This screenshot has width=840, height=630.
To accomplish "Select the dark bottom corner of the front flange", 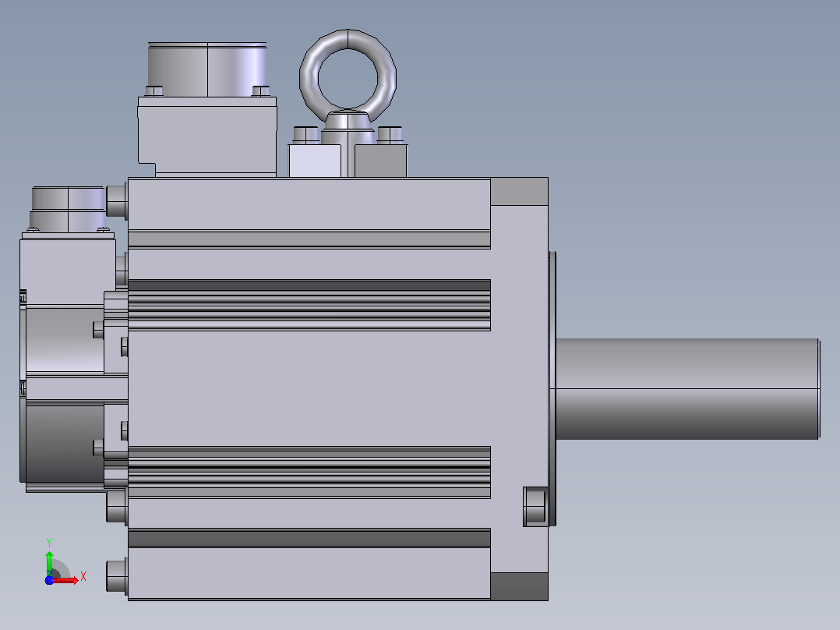I will coord(519,586).
